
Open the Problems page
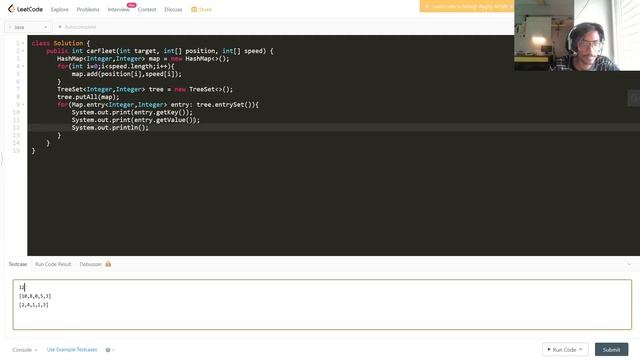point(88,9)
